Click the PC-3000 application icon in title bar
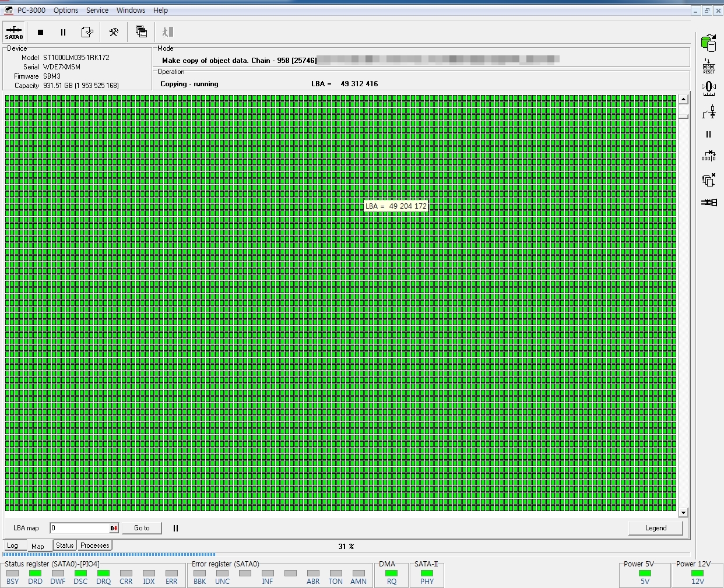Image resolution: width=724 pixels, height=588 pixels. click(8, 10)
